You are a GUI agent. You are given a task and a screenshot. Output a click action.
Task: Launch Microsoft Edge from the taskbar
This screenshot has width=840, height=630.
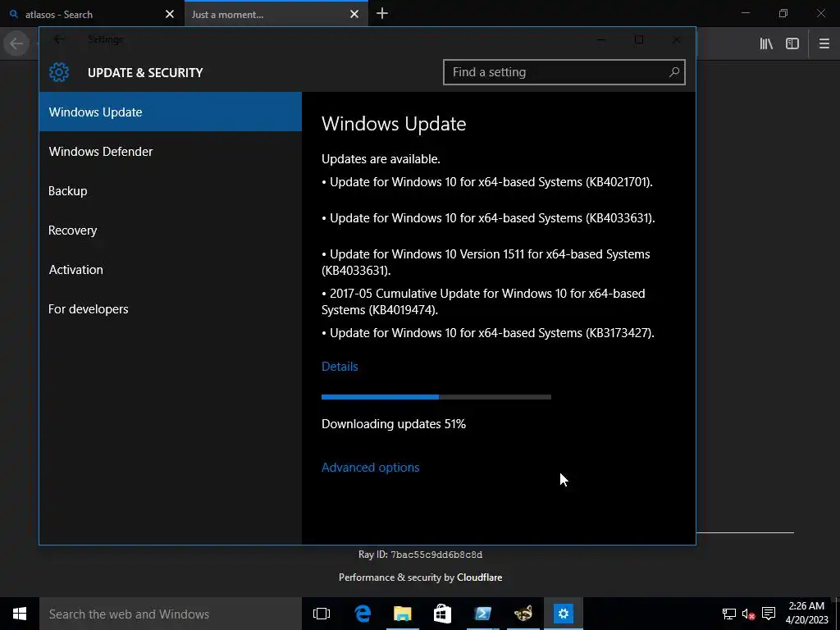pos(363,614)
